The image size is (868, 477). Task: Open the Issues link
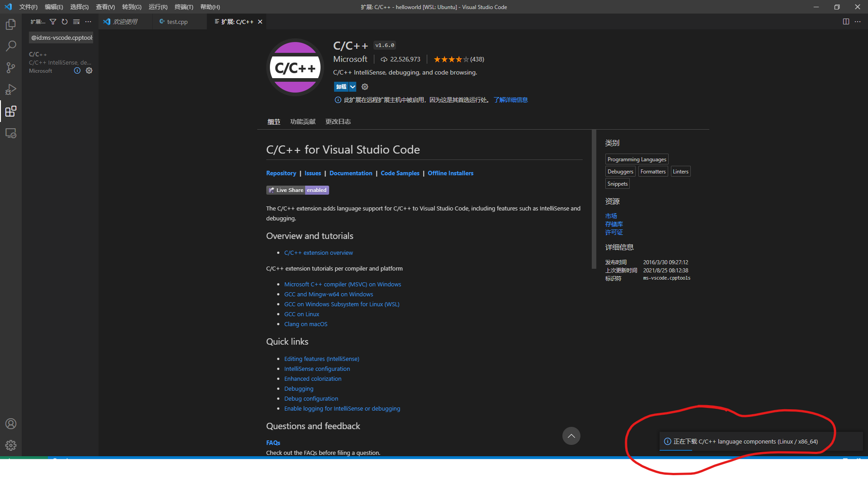[x=313, y=173]
